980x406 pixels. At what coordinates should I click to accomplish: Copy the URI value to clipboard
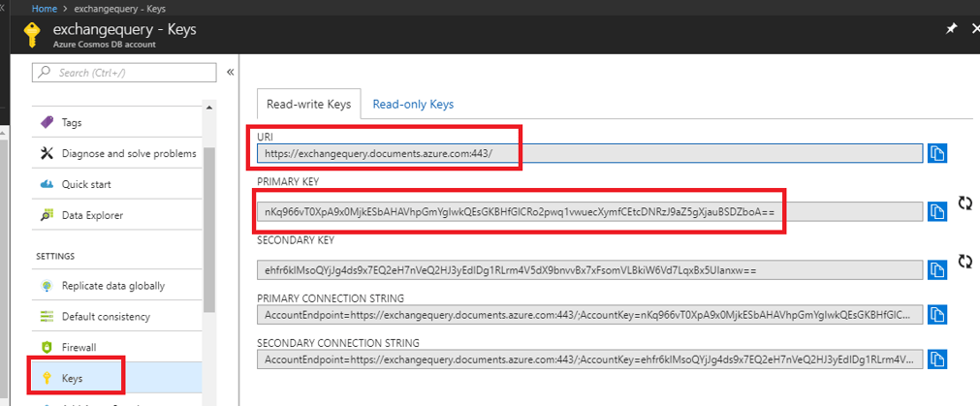click(x=937, y=153)
